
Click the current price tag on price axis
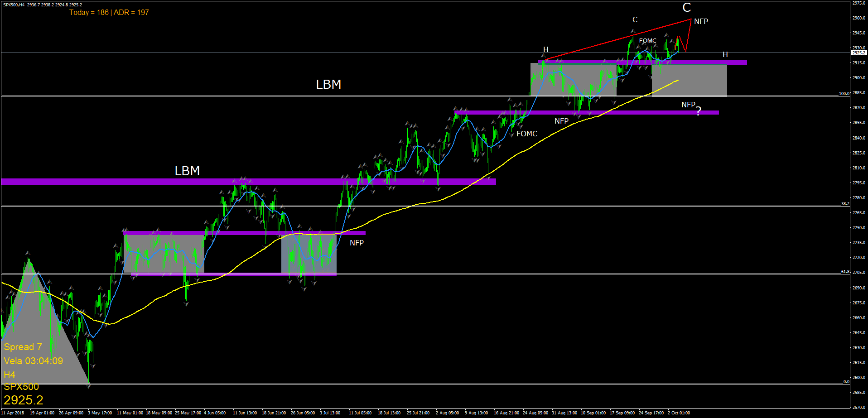858,53
